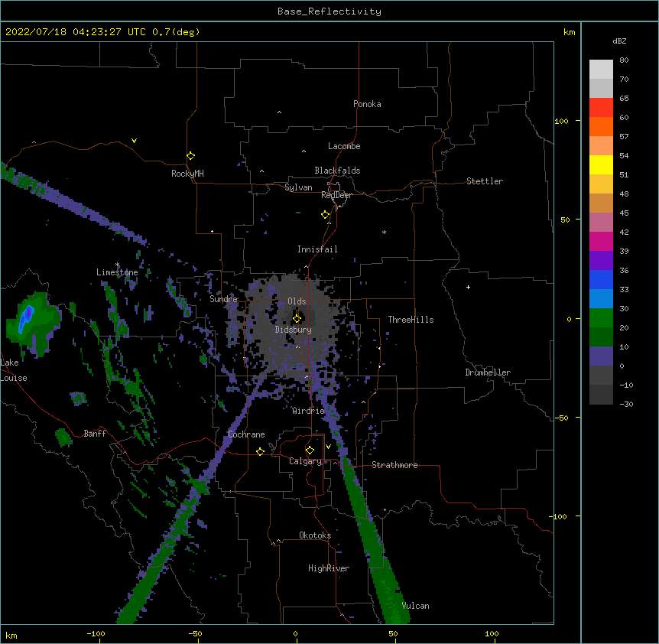Click the Banff label
Image resolution: width=659 pixels, height=644 pixels.
[x=95, y=434]
